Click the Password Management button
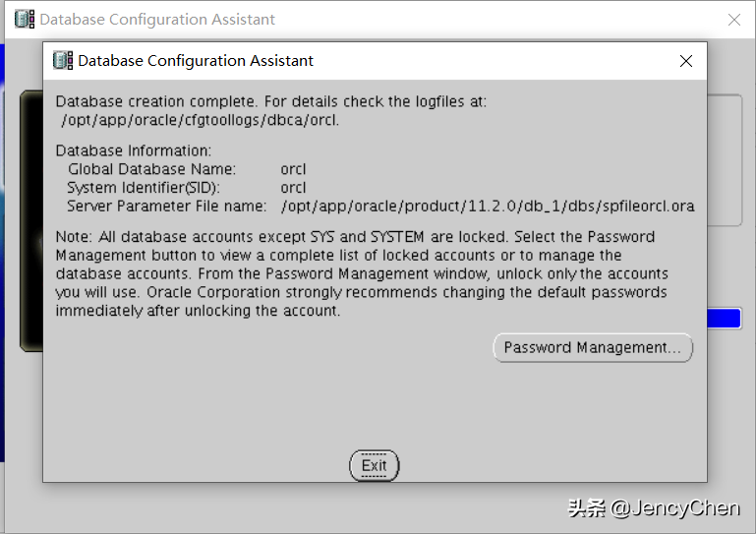Screen dimensions: 756x534 pyautogui.click(x=592, y=348)
